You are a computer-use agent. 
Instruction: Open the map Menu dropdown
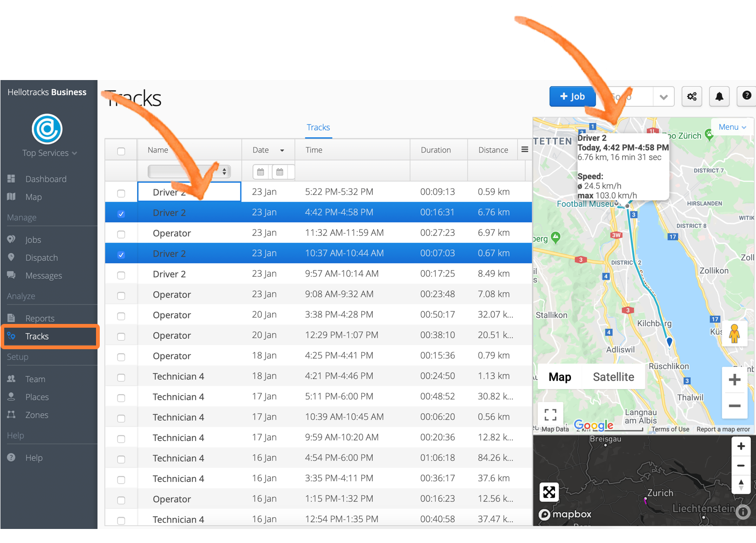click(x=732, y=127)
